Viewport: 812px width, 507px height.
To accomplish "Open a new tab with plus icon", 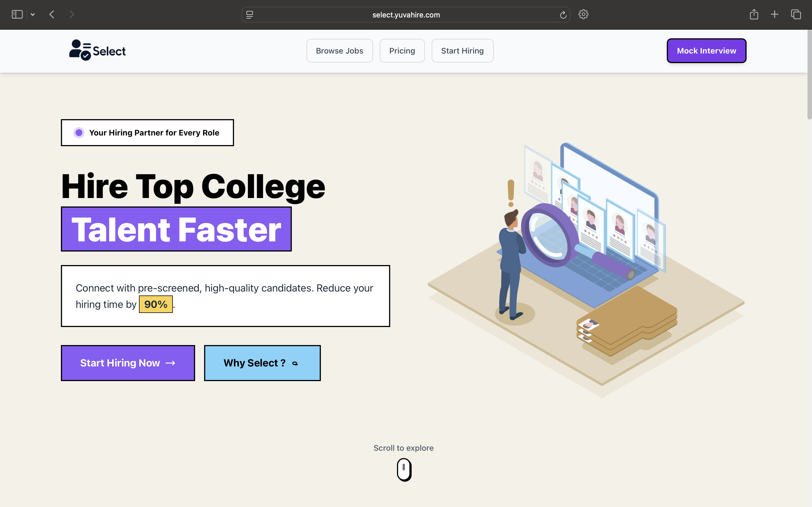I will [775, 14].
